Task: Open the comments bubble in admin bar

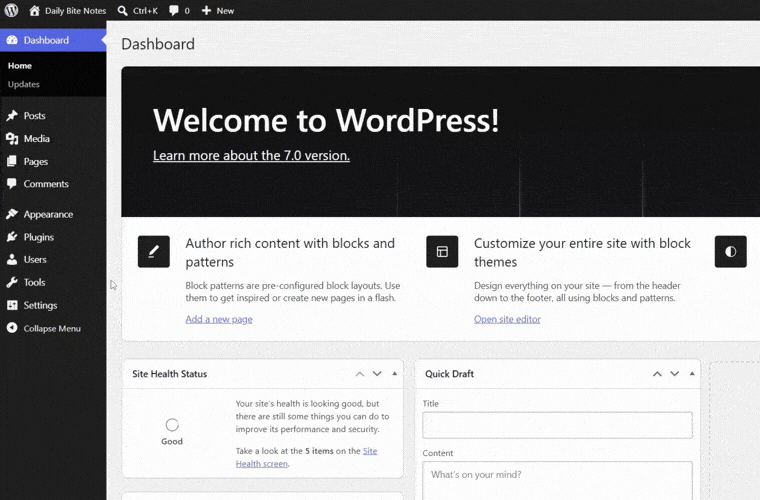Action: click(174, 11)
